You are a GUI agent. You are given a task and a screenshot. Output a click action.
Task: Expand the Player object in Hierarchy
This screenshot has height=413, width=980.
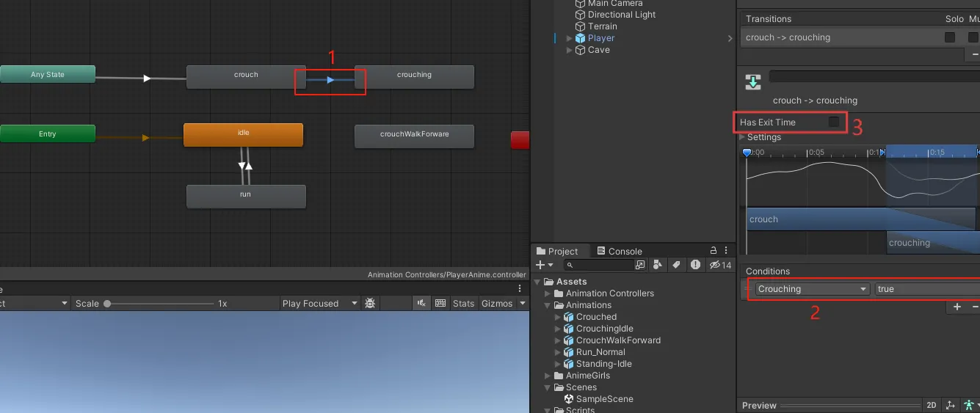[x=570, y=38]
